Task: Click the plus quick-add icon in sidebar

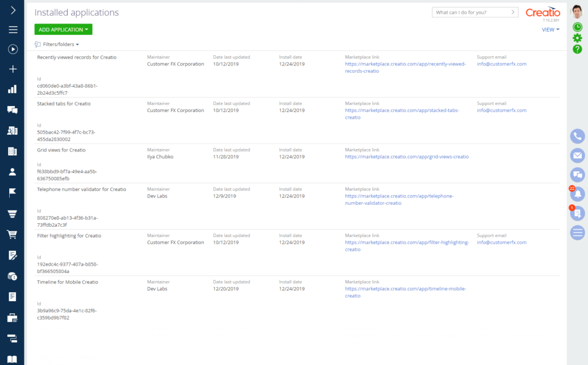Action: (x=13, y=69)
